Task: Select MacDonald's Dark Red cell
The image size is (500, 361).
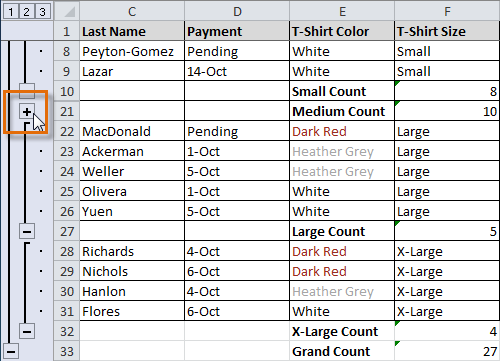Action: click(x=342, y=131)
